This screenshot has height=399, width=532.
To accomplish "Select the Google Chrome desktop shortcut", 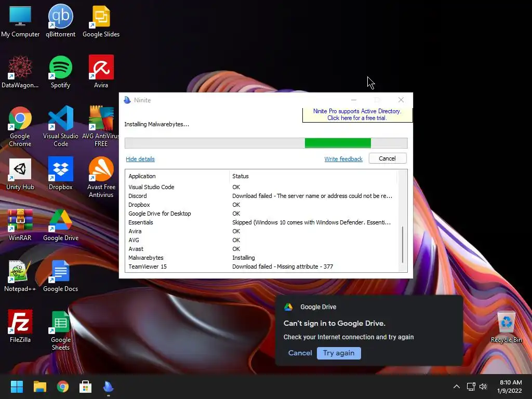I will point(20,127).
